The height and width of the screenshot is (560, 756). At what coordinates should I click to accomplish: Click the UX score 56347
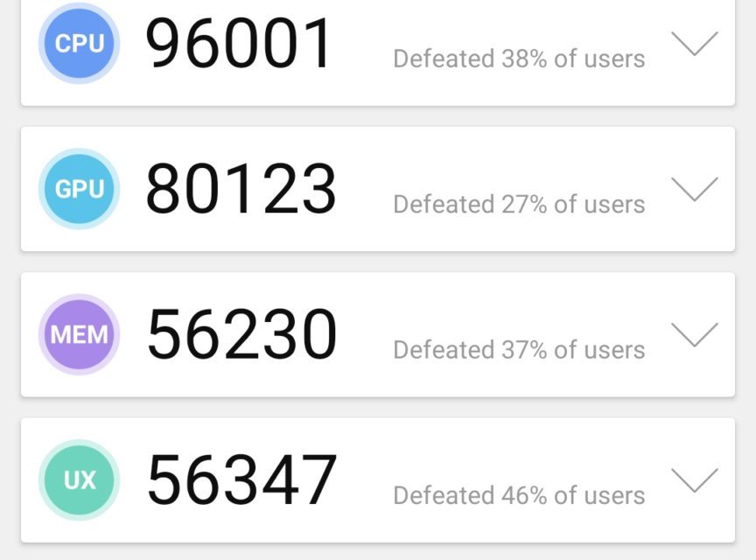click(241, 479)
